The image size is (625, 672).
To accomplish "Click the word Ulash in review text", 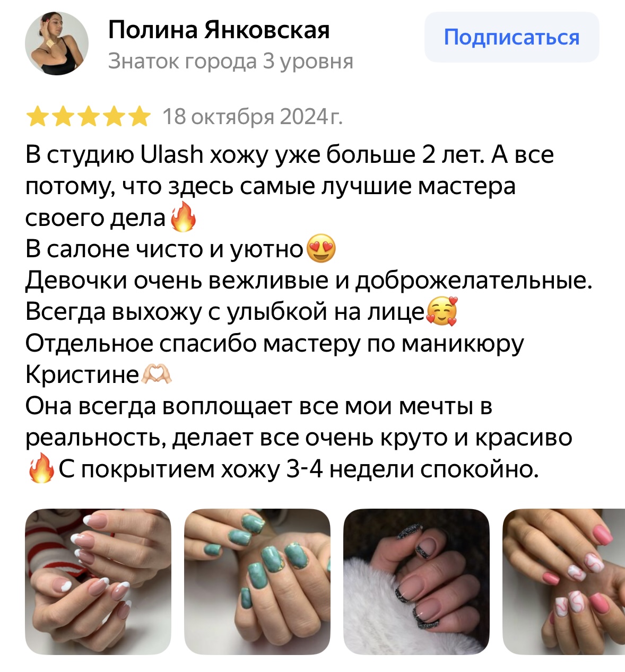I will click(x=172, y=154).
